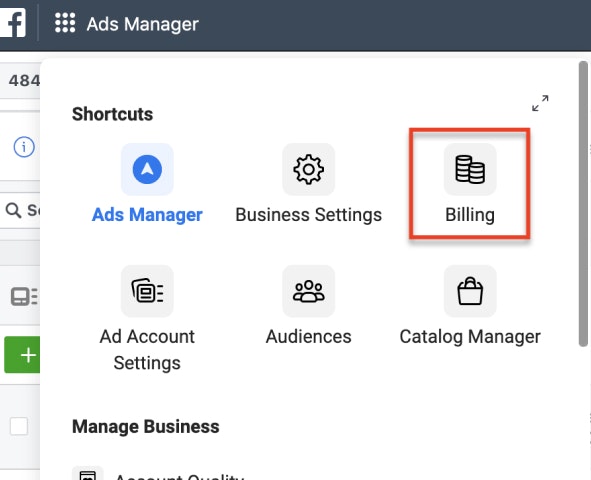Click the search magnifier icon at left
Screen dimensions: 591x480
tap(13, 210)
